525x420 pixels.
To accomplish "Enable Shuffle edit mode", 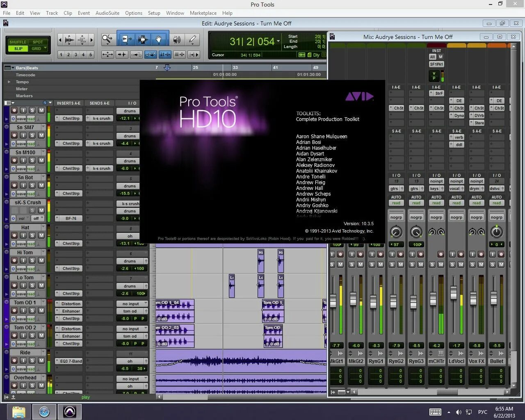I will 18,42.
